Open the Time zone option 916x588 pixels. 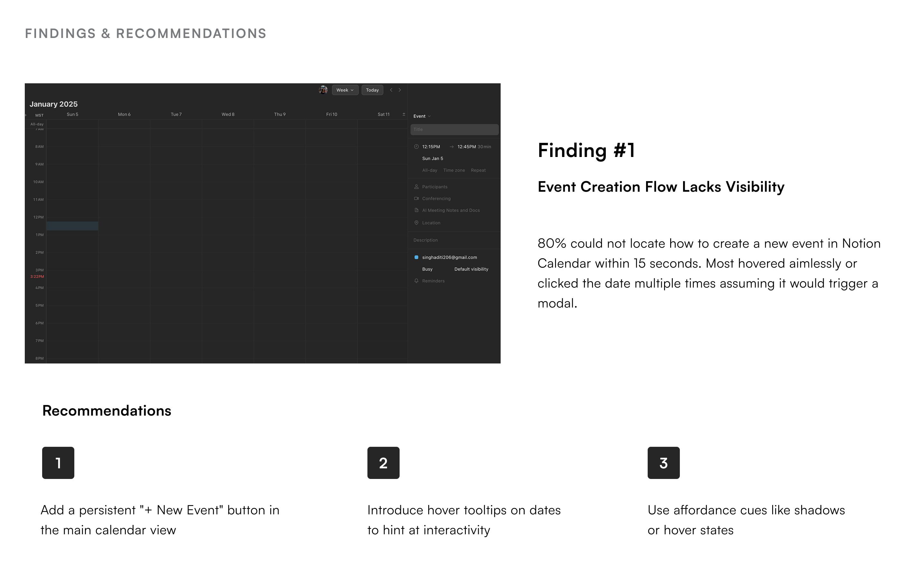click(x=454, y=170)
